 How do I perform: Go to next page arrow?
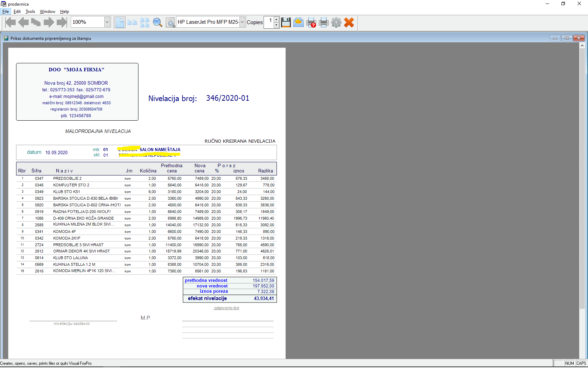point(49,22)
